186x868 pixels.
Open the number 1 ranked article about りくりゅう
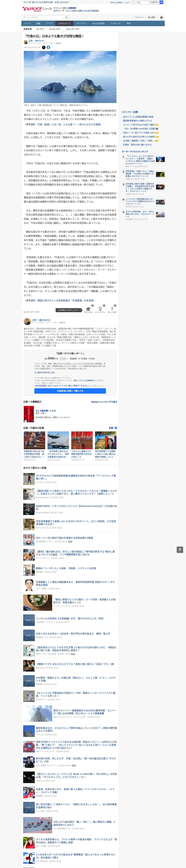140,160
